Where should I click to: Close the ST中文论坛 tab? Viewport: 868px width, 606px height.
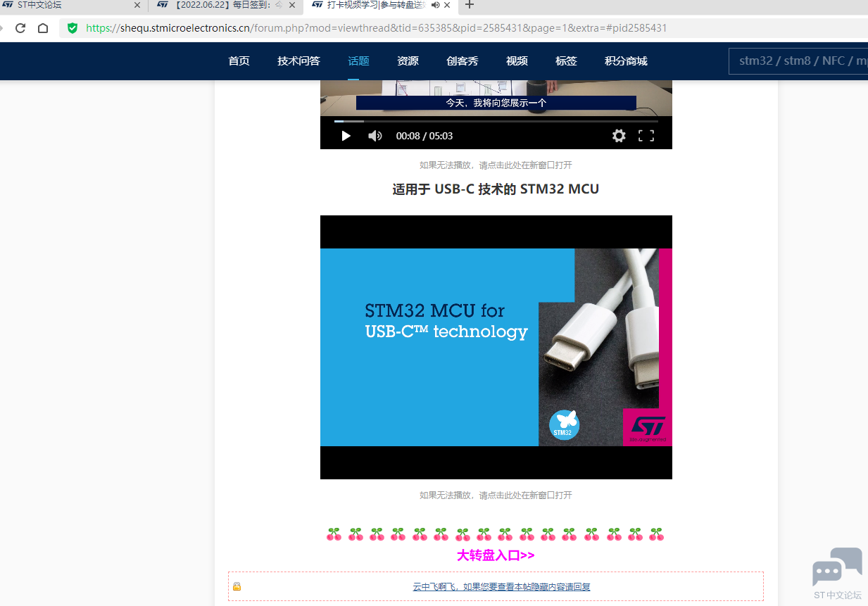(137, 5)
